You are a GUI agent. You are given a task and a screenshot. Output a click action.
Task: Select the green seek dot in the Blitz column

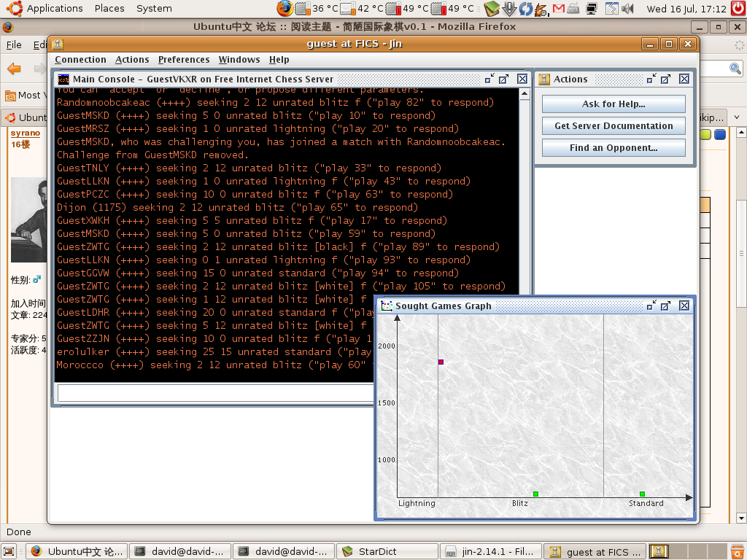pyautogui.click(x=535, y=494)
